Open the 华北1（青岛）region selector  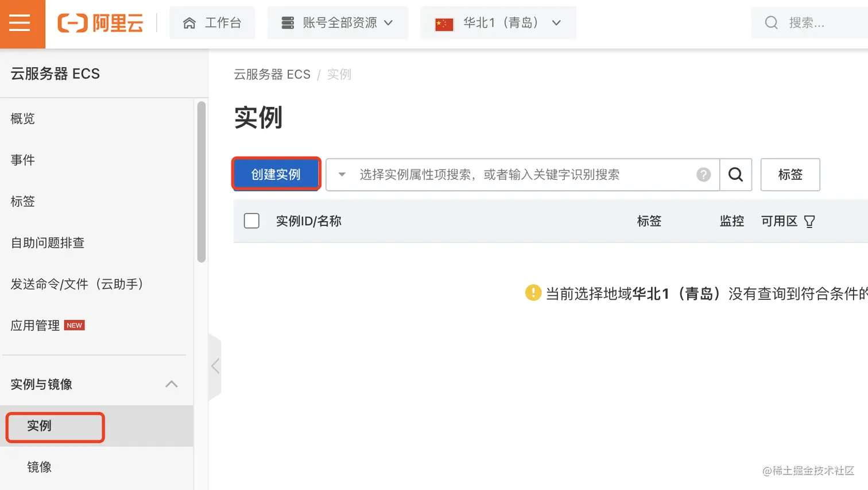coord(498,23)
